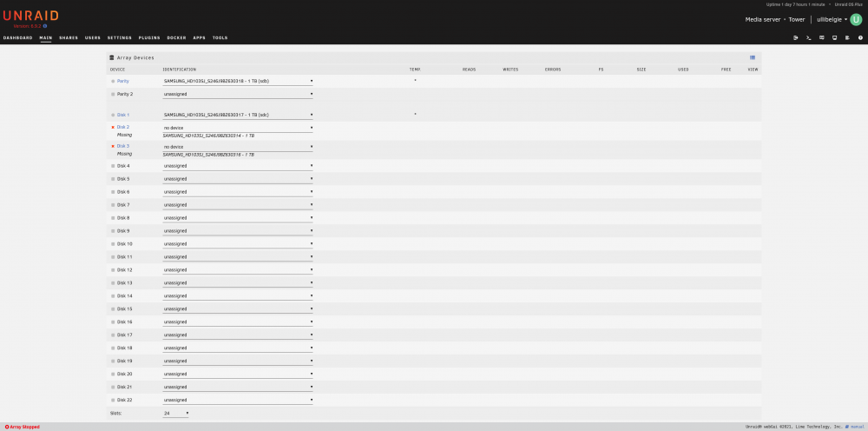Image resolution: width=868 pixels, height=431 pixels.
Task: Click the grey status dot of Disk 1
Action: [x=113, y=115]
